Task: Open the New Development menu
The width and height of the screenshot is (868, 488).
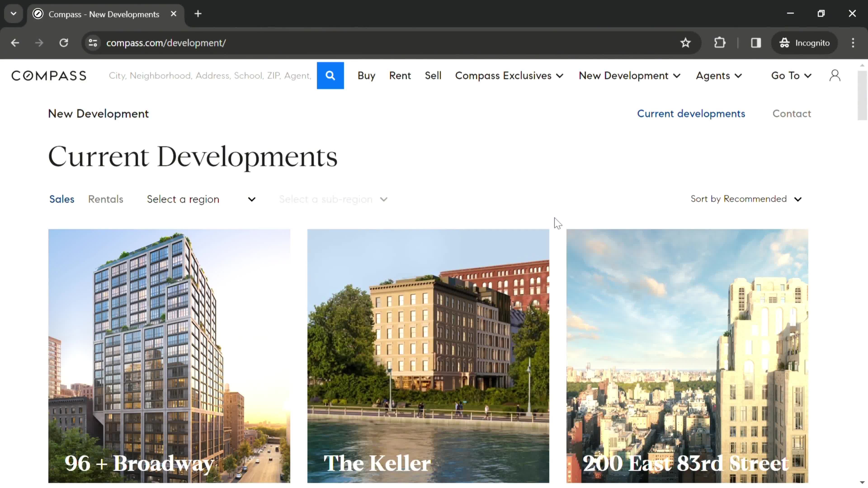Action: tap(629, 76)
